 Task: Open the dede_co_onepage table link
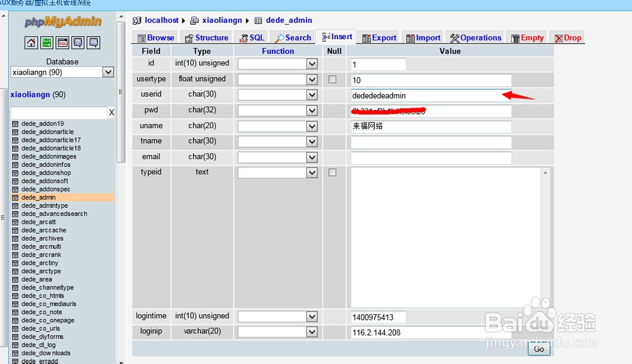[x=48, y=320]
